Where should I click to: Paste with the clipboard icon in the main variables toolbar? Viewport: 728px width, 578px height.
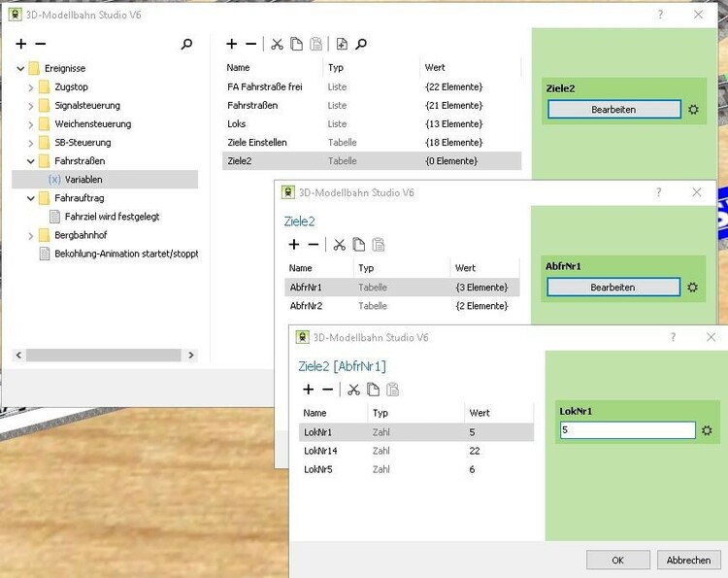(x=315, y=44)
